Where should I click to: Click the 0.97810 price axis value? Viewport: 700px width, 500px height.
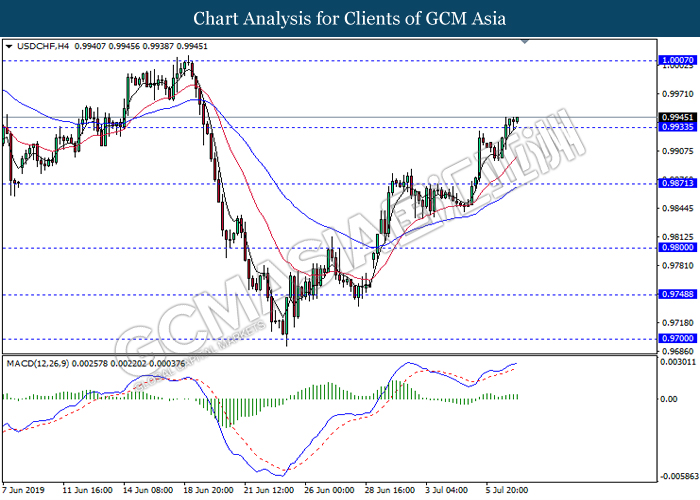[x=678, y=266]
